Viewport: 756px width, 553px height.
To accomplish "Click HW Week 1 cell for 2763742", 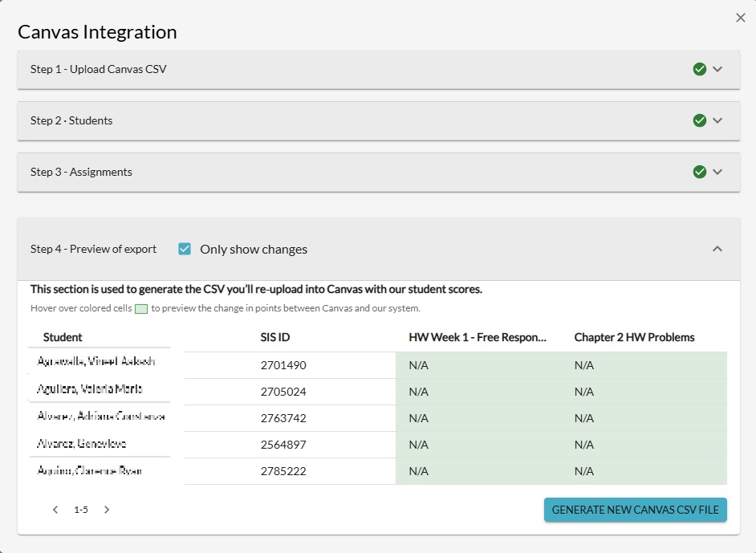I will [478, 418].
